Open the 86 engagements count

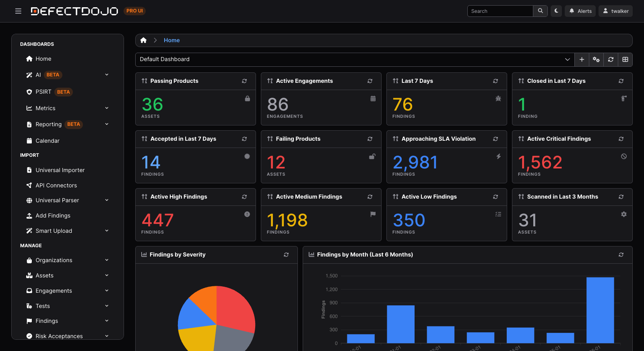point(278,105)
